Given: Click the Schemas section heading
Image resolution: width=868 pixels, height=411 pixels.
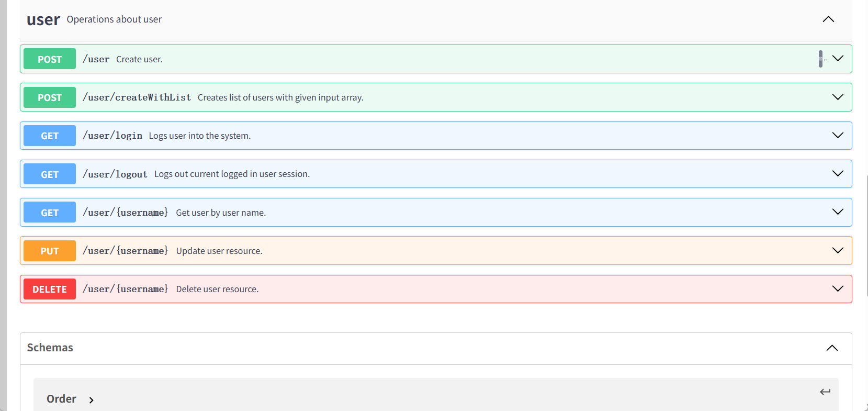Looking at the screenshot, I should (50, 348).
